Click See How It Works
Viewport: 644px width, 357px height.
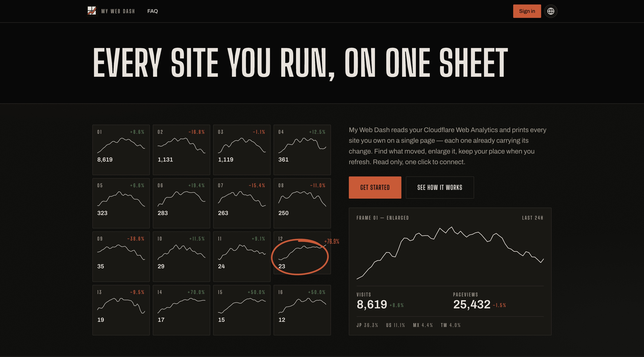click(x=440, y=187)
